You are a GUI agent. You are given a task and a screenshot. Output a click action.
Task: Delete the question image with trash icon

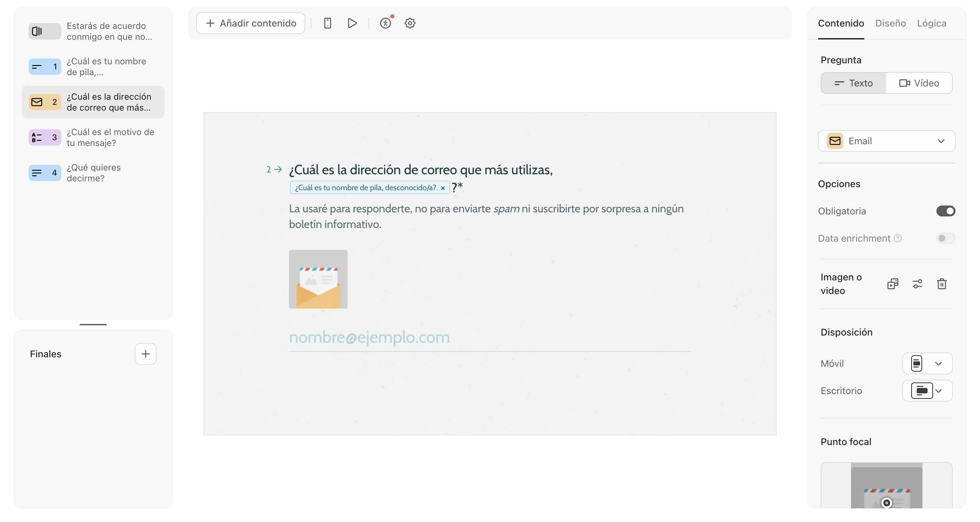pos(942,284)
